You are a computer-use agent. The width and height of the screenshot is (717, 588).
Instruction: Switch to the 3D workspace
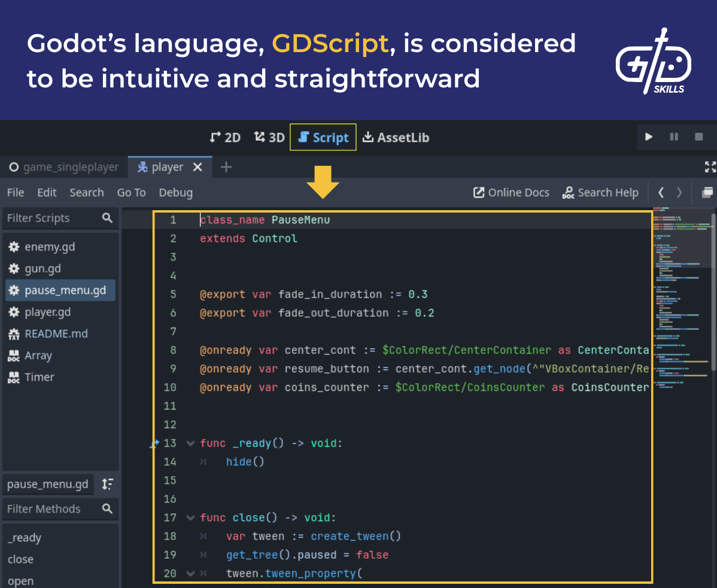point(269,137)
